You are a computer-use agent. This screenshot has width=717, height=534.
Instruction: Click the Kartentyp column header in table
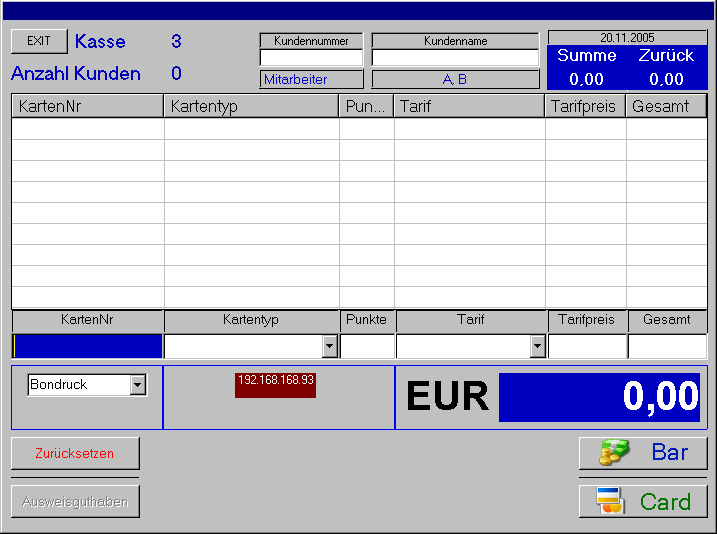(251, 106)
